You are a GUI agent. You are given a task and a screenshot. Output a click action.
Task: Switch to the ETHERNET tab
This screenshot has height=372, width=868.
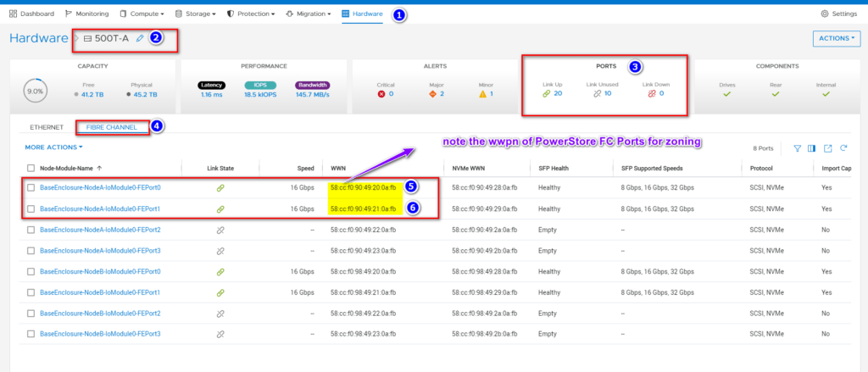click(47, 127)
